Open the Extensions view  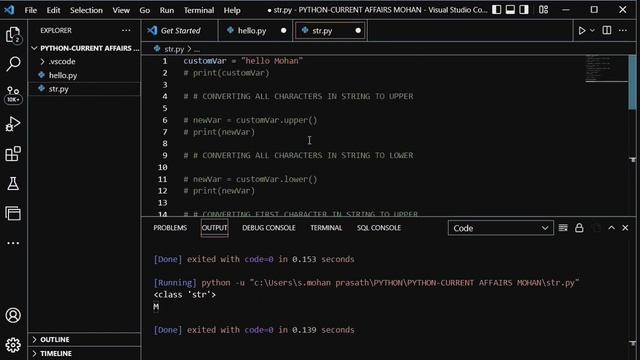click(x=13, y=153)
